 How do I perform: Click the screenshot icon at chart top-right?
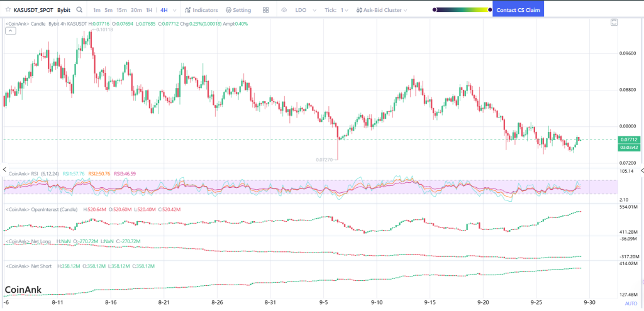614,23
